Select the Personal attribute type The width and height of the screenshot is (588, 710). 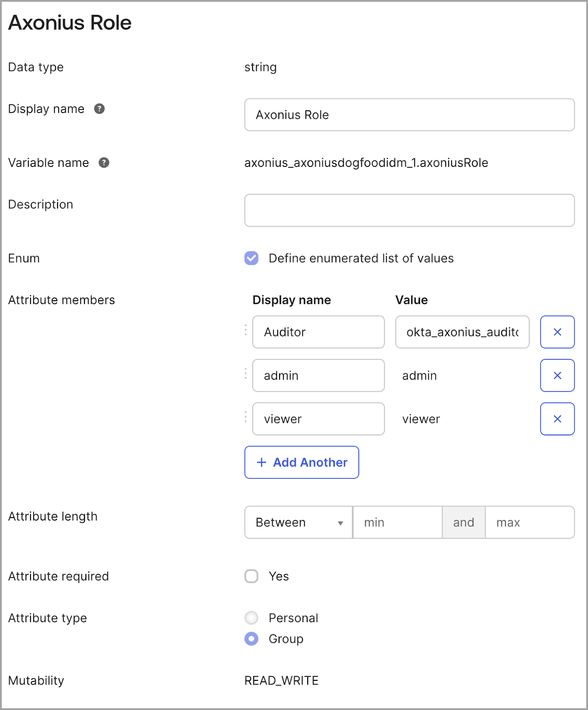[251, 618]
